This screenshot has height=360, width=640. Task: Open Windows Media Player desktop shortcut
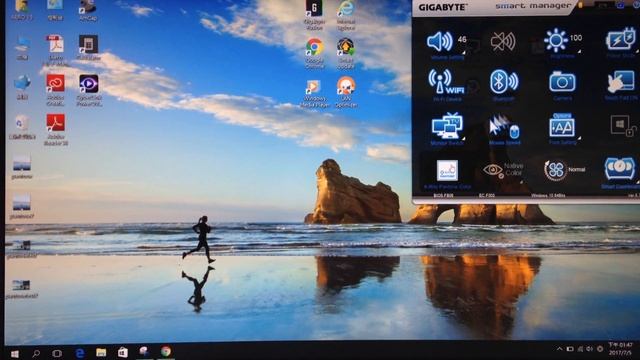(x=313, y=87)
